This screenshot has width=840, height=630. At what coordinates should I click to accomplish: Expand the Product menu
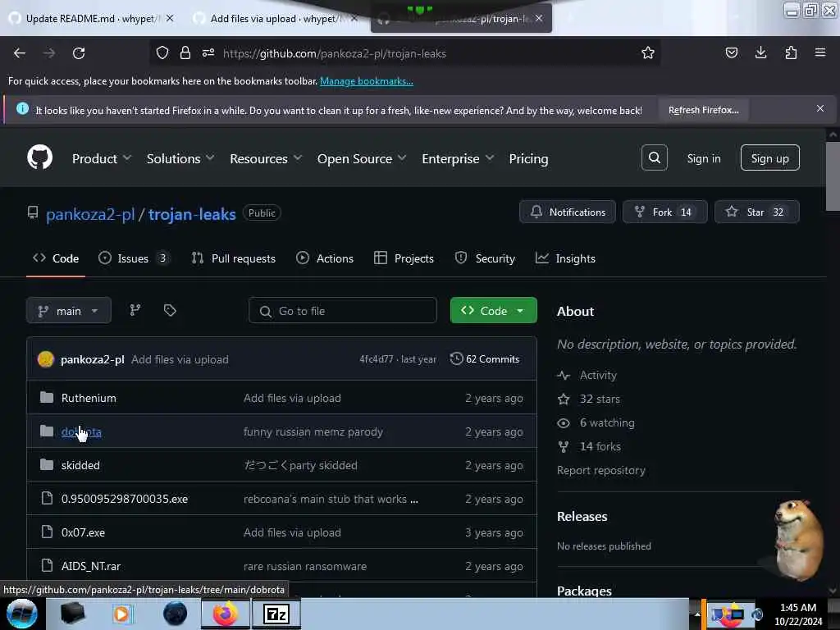101,158
